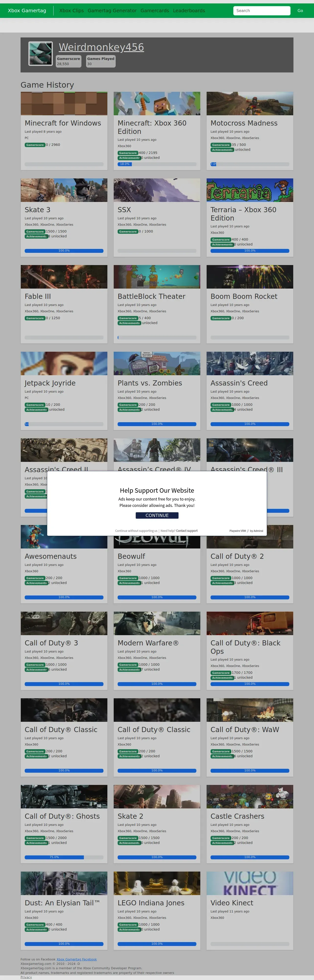
Task: Click the Playwire VRM by Admiral label
Action: 246,531
